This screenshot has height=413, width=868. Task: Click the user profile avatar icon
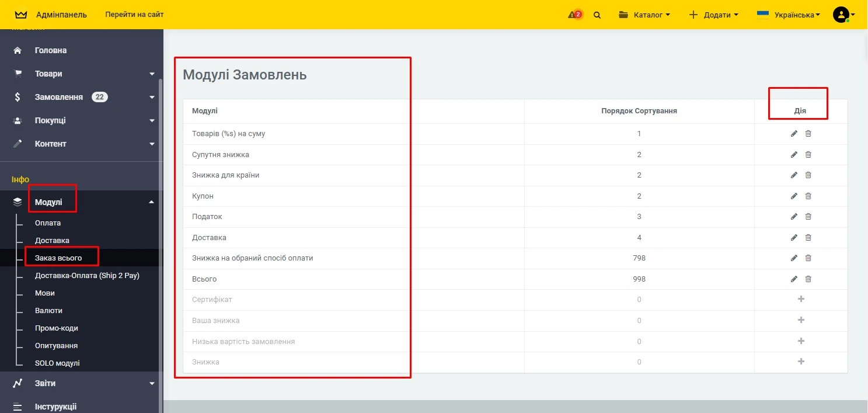(x=841, y=15)
